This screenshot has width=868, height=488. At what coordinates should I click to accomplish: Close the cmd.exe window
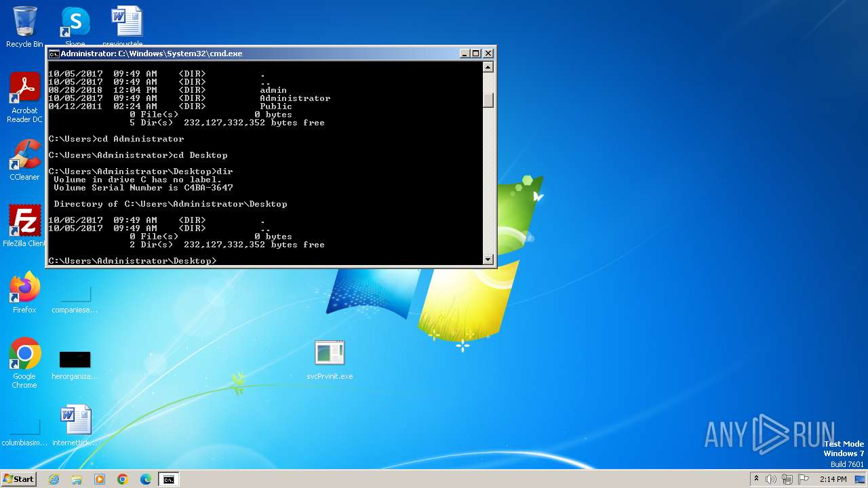[x=488, y=54]
